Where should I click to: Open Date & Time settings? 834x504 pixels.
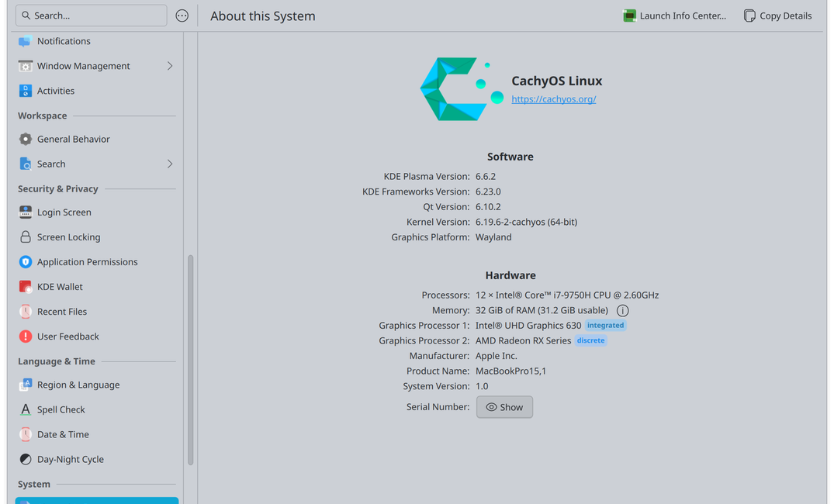point(62,433)
